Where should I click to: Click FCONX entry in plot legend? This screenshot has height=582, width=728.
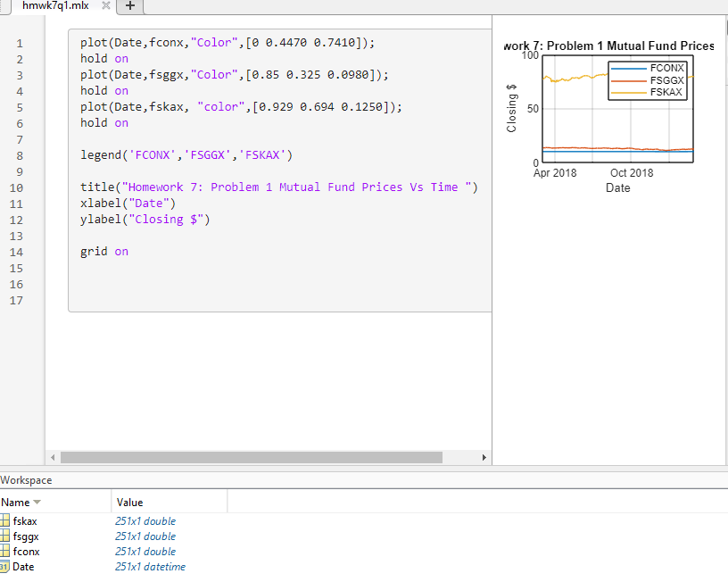pyautogui.click(x=666, y=68)
